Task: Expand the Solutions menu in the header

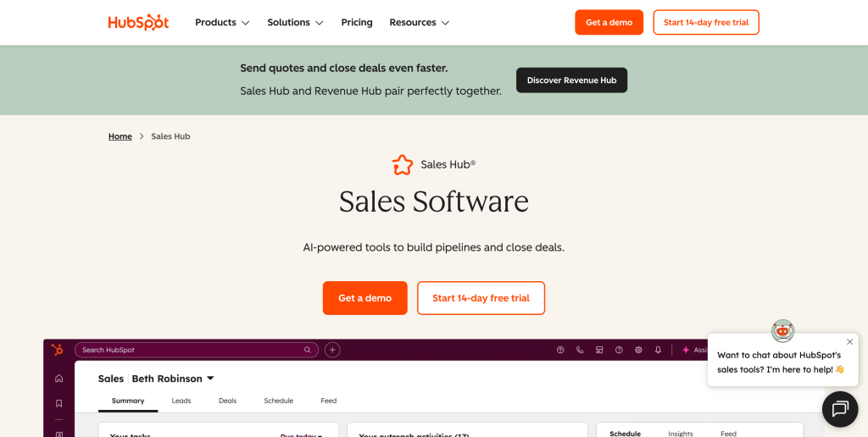Action: (295, 23)
